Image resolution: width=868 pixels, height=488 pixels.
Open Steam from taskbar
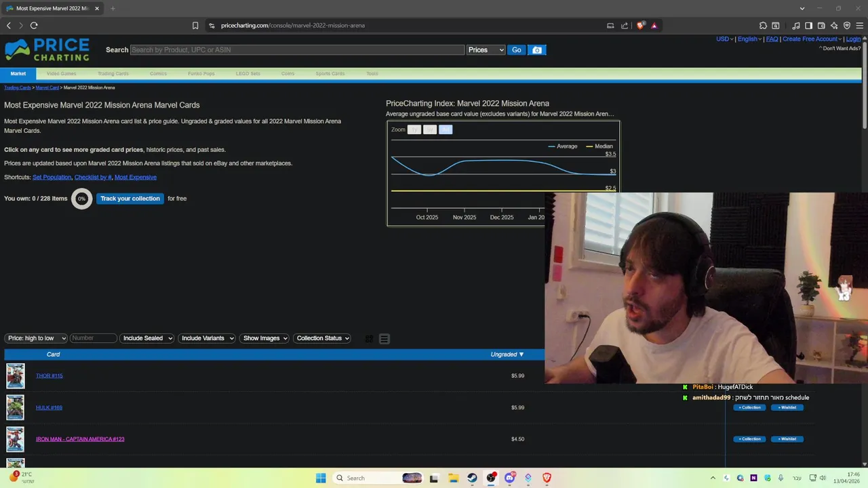[x=472, y=478]
